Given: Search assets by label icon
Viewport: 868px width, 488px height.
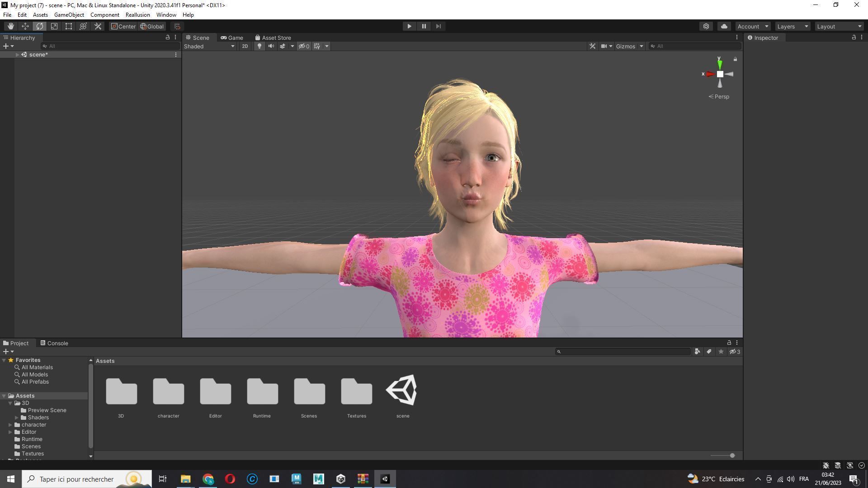Looking at the screenshot, I should (709, 352).
